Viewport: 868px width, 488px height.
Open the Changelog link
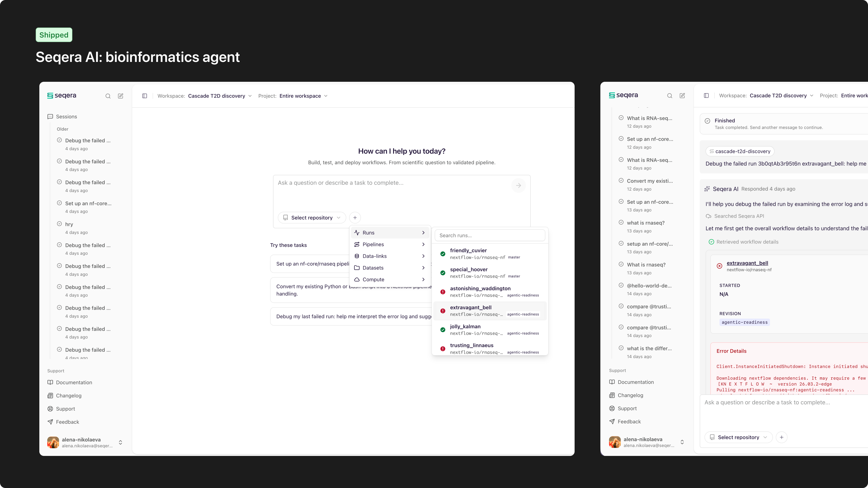click(68, 395)
